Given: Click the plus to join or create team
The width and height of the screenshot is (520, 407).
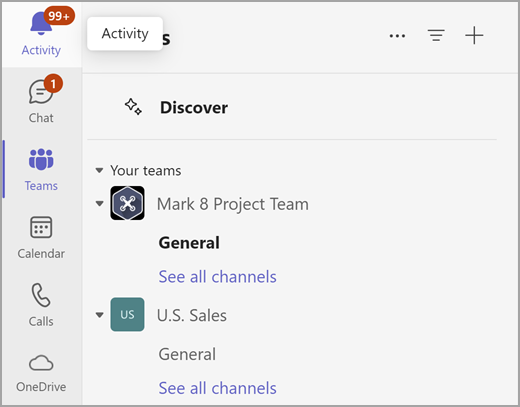Looking at the screenshot, I should click(x=474, y=35).
